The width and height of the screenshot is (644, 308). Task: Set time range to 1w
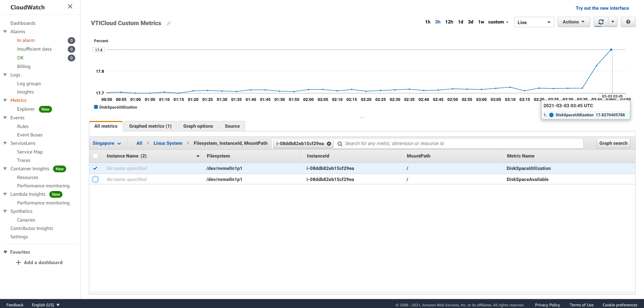tap(481, 22)
